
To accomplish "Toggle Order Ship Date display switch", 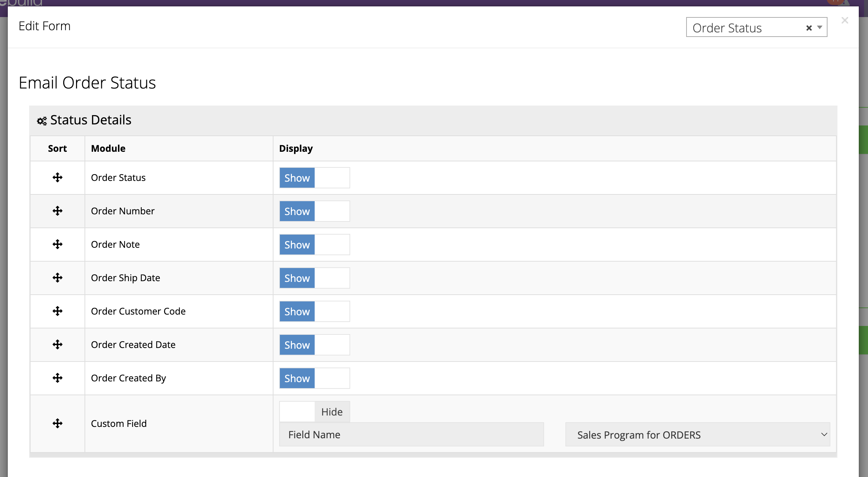I will tap(314, 278).
